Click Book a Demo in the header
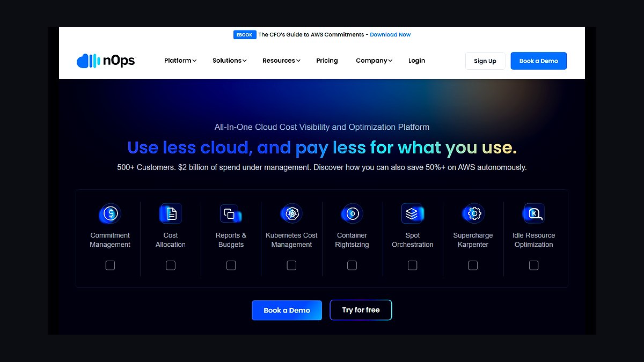 [x=539, y=61]
